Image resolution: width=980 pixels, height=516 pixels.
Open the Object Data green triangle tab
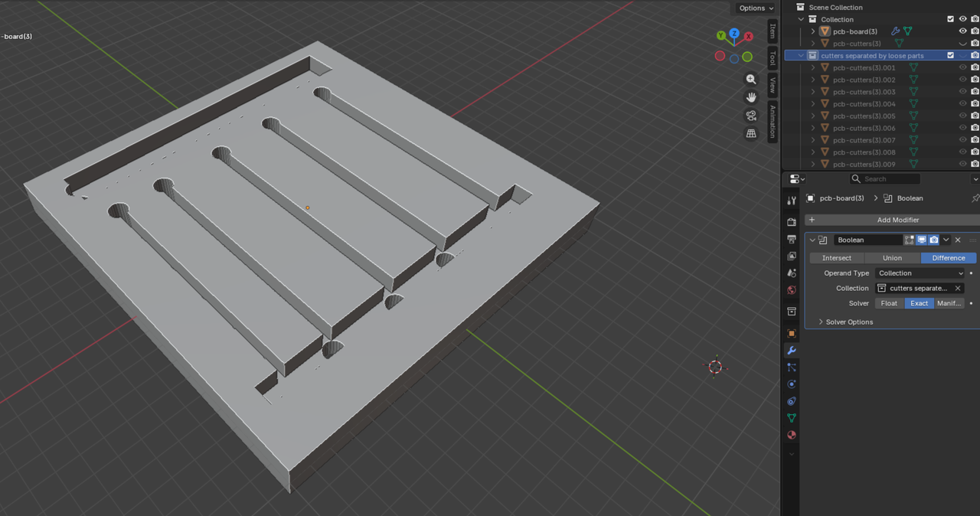pyautogui.click(x=792, y=418)
